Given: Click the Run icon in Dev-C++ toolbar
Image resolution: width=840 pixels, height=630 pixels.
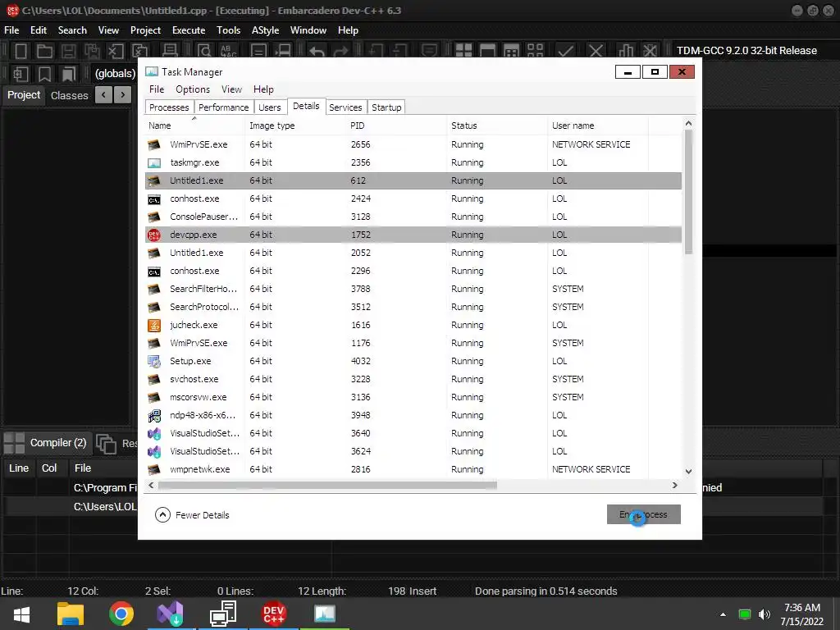Looking at the screenshot, I should coord(487,51).
